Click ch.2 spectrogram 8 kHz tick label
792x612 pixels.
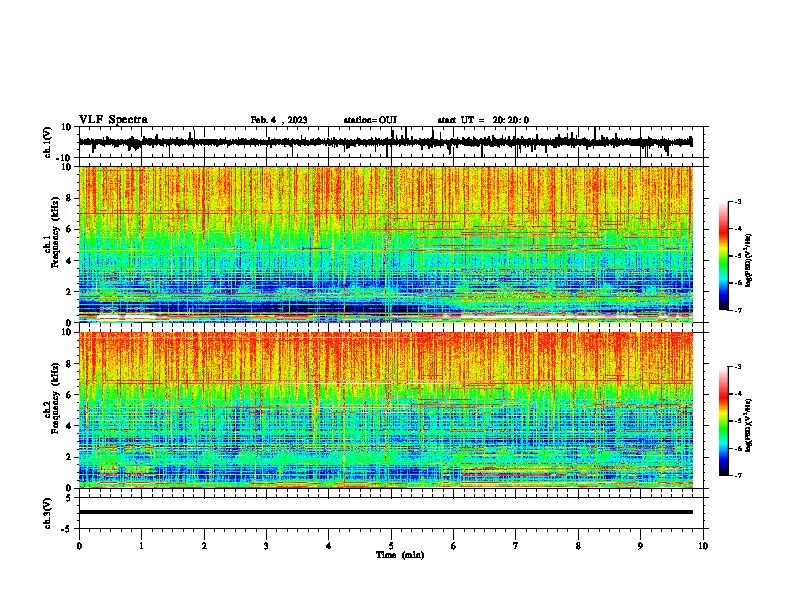click(x=70, y=364)
